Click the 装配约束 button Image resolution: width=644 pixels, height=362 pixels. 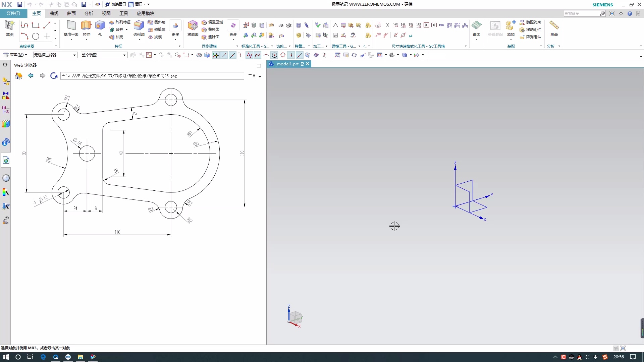(x=530, y=22)
